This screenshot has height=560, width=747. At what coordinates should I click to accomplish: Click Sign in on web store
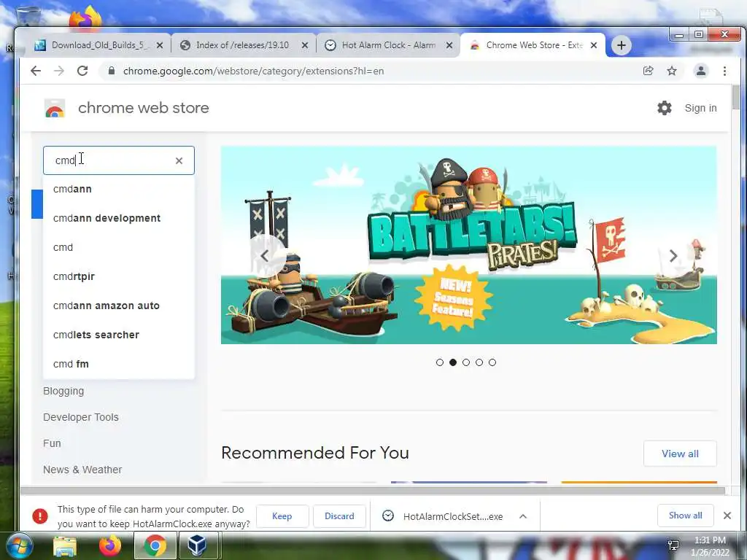pyautogui.click(x=700, y=108)
